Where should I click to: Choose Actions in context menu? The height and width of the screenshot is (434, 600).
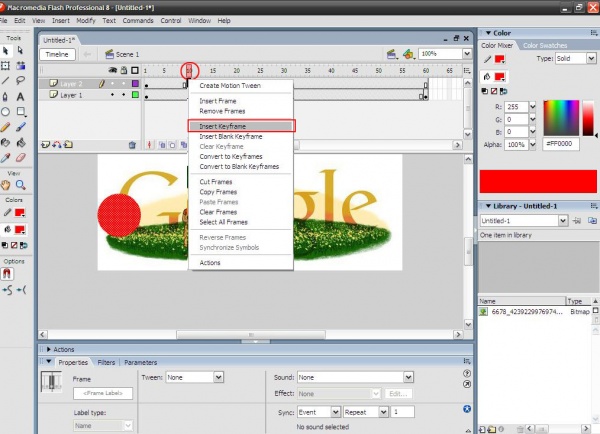point(241,263)
